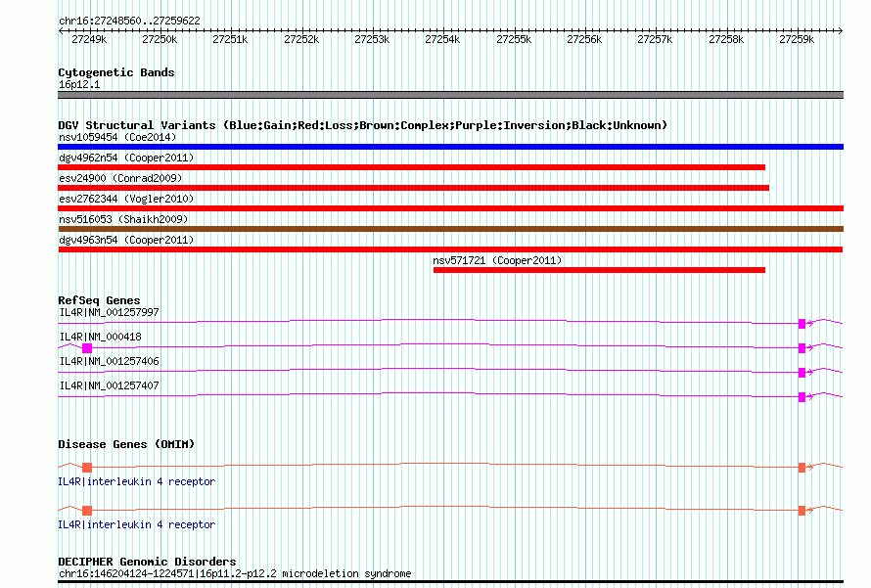Viewport: 871px width, 588px height.
Task: Click the brown nsv516053 complex variant bar
Action: pyautogui.click(x=450, y=229)
